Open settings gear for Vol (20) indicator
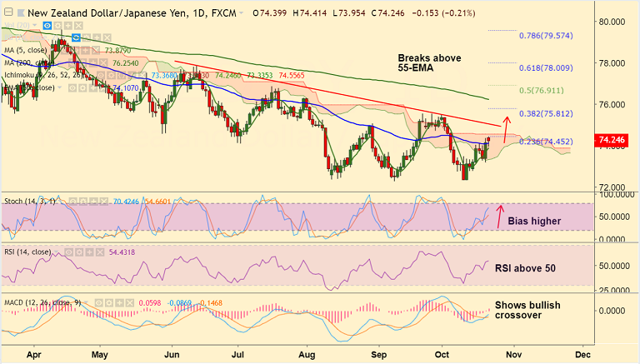 pos(57,26)
